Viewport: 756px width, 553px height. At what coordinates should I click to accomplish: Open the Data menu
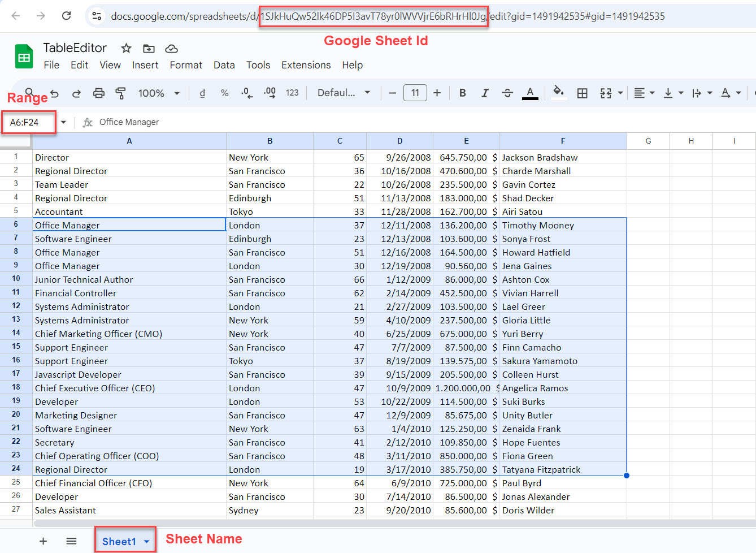[224, 65]
